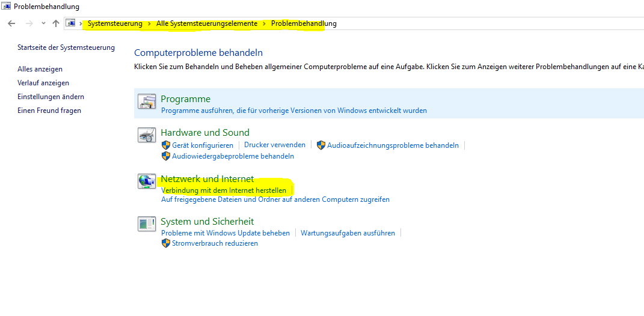This screenshot has width=644, height=316.
Task: Click Stromverbrauch reduzieren link
Action: (x=215, y=243)
